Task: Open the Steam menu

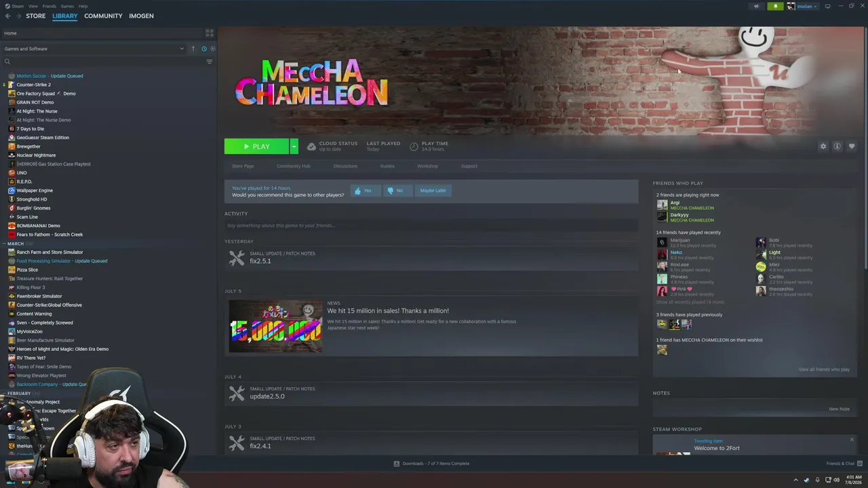Action: [18, 6]
